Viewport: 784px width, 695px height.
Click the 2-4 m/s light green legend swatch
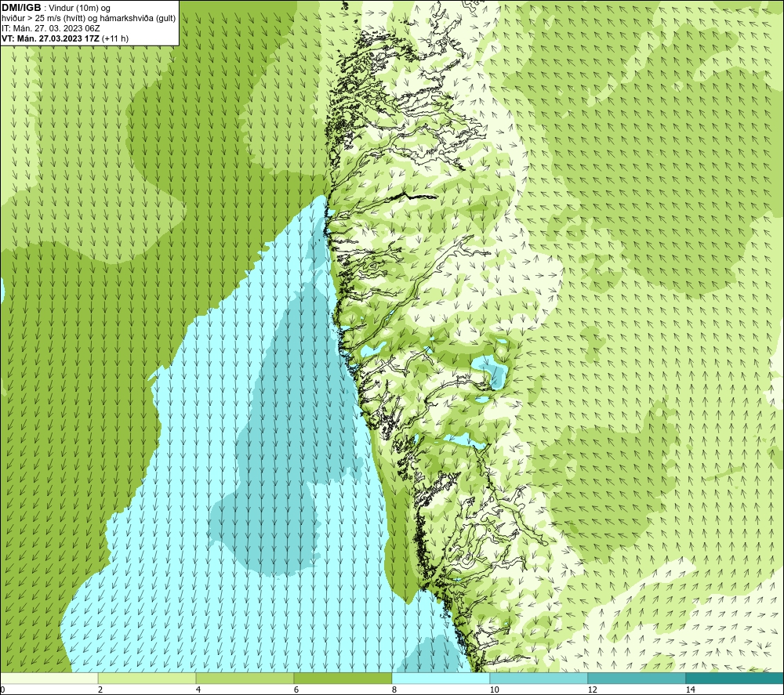point(147,678)
